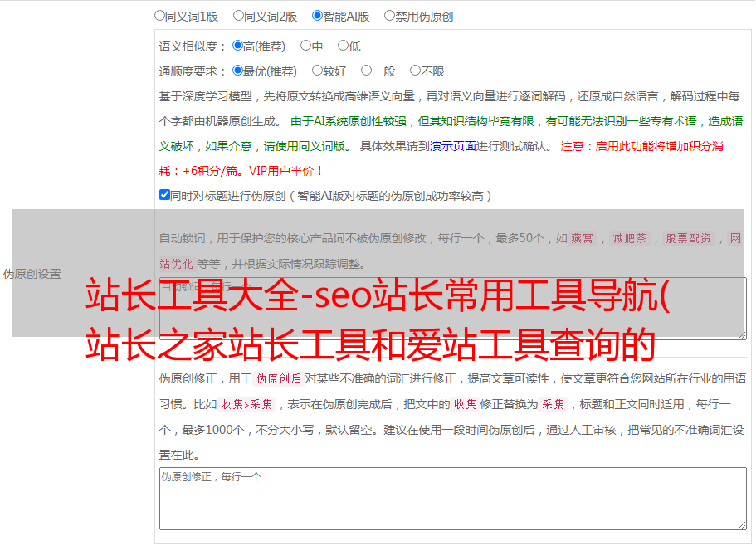This screenshot has height=546, width=756.
Task: Choose the 智能AI版 radio option
Action: [317, 16]
